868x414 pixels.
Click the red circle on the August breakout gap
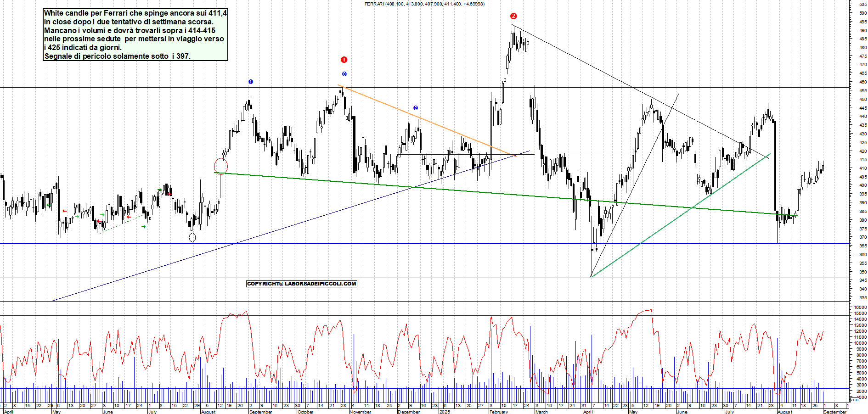pyautogui.click(x=221, y=166)
